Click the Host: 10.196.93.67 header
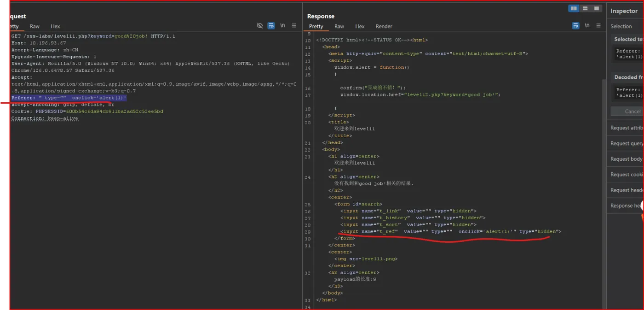 [39, 43]
